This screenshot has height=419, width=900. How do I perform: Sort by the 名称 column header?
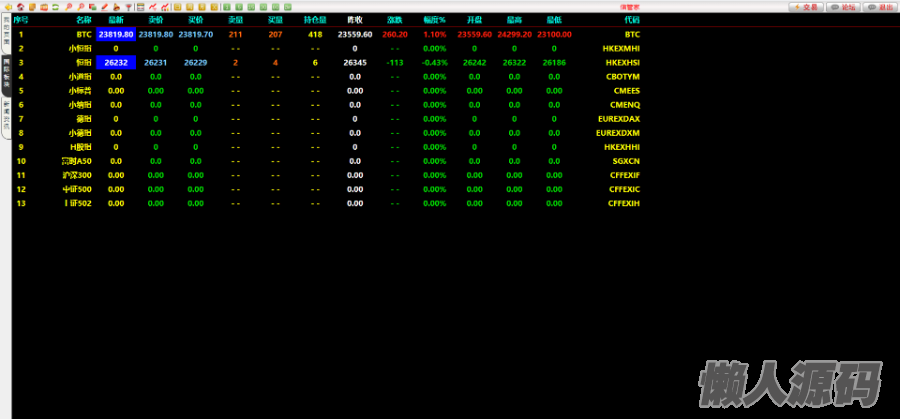pos(84,20)
